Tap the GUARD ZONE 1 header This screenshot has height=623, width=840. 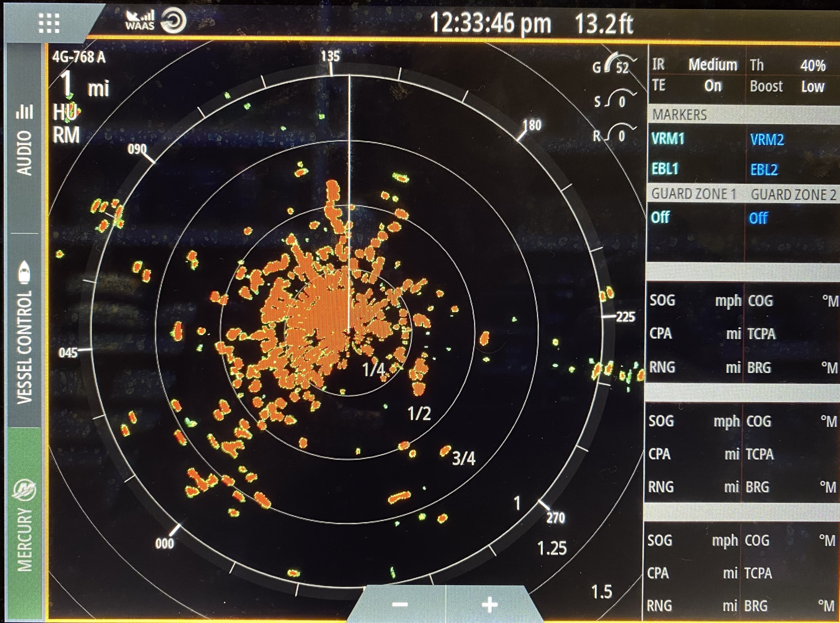click(x=694, y=194)
